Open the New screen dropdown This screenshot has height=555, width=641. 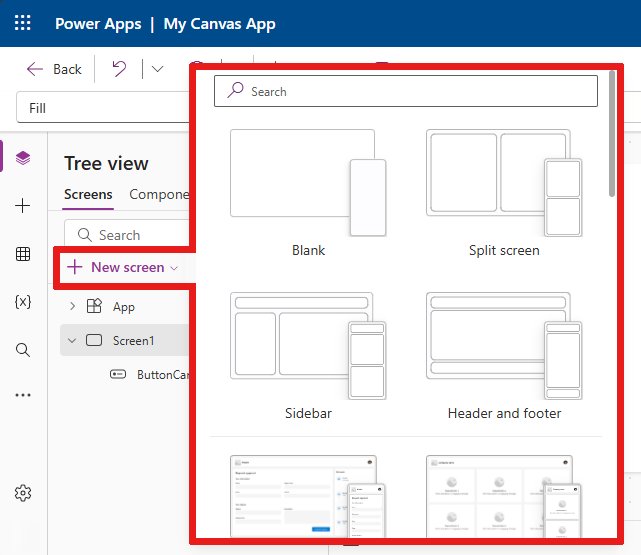tap(122, 267)
